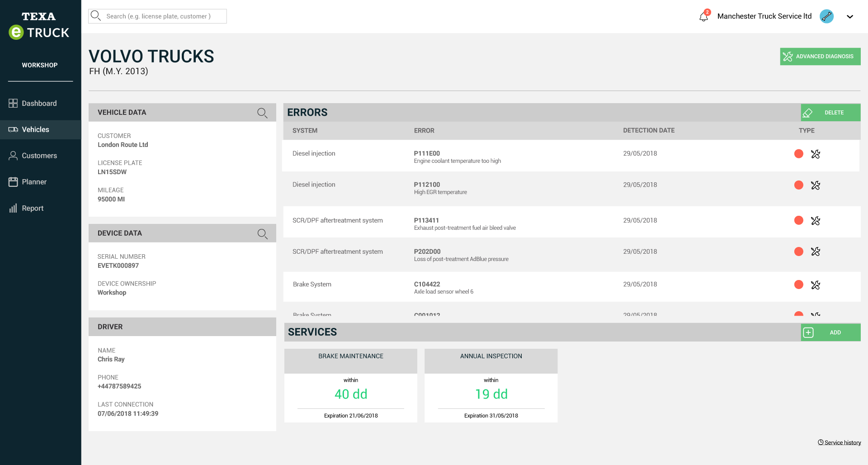Sort by TYPE column header
This screenshot has width=868, height=465.
[807, 130]
